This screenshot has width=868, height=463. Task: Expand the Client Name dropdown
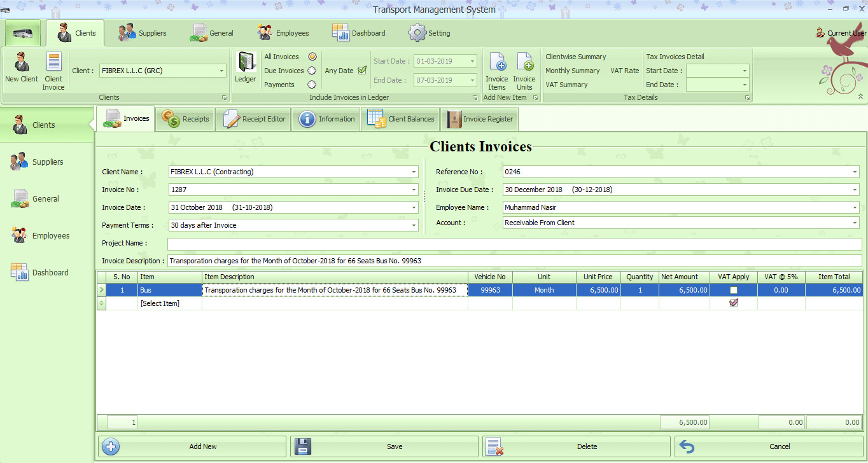(414, 172)
